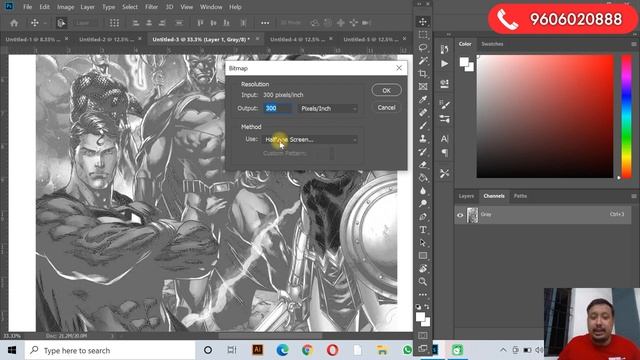Open more options three-dots in options bar
The height and width of the screenshot is (360, 640).
(x=265, y=23)
